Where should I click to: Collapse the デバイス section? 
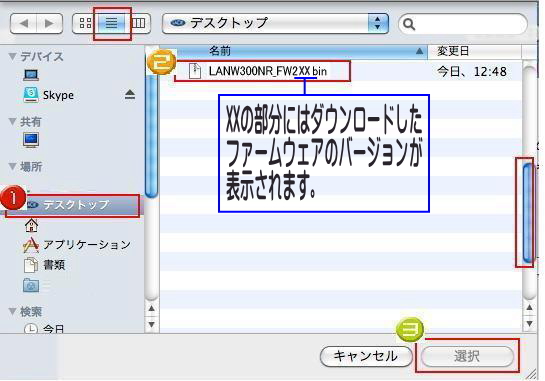pyautogui.click(x=13, y=56)
